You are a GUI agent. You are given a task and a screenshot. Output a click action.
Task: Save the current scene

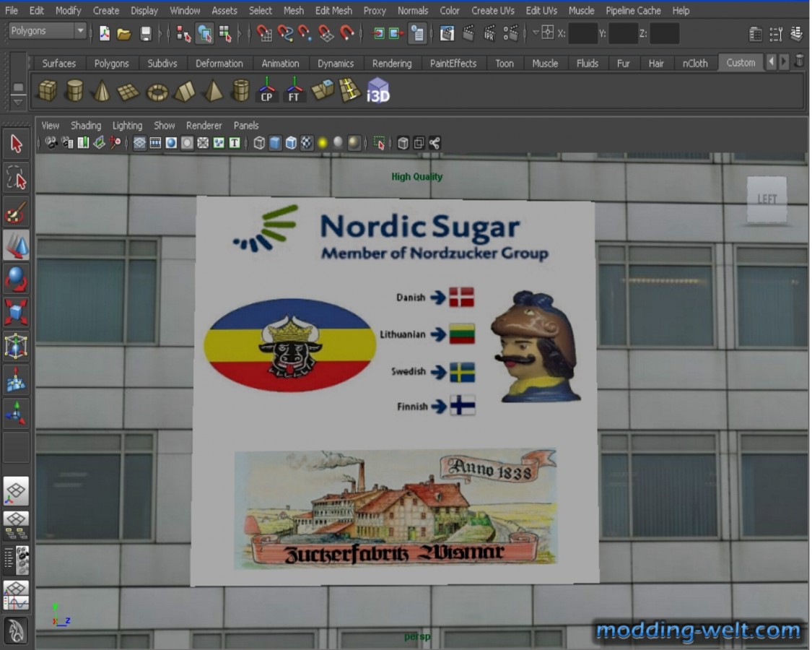point(146,34)
